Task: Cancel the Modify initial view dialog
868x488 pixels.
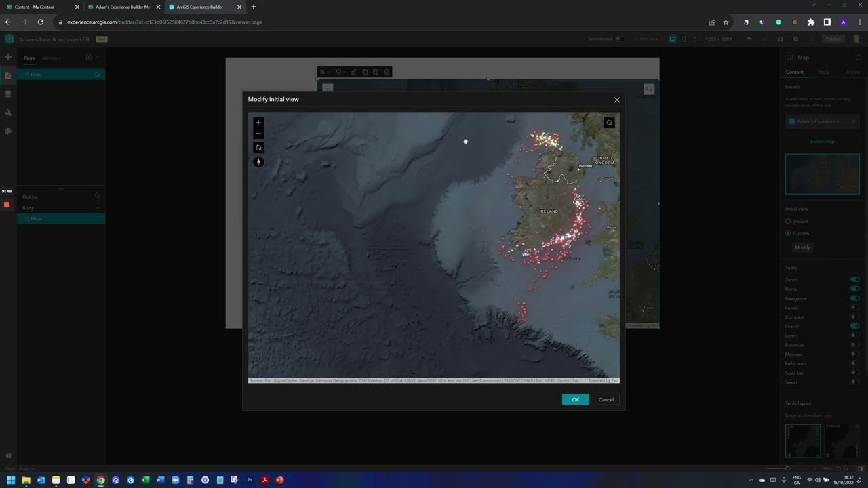Action: click(x=606, y=399)
